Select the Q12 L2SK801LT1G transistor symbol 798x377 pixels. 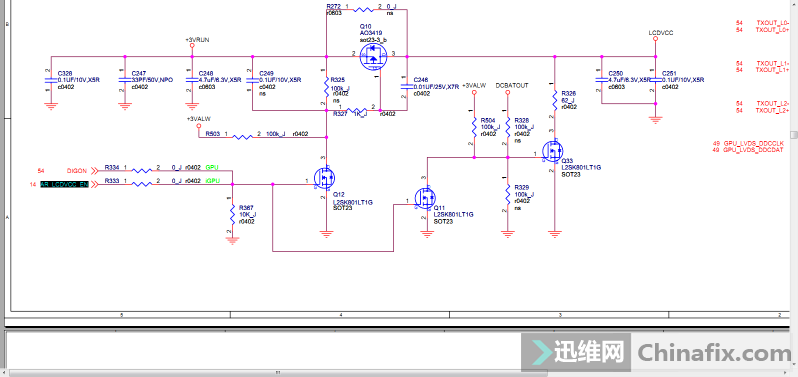(324, 178)
